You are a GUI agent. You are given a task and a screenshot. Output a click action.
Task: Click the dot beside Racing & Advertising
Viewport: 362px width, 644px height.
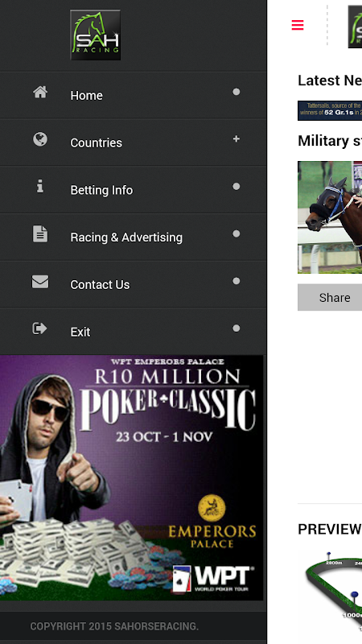coord(236,233)
